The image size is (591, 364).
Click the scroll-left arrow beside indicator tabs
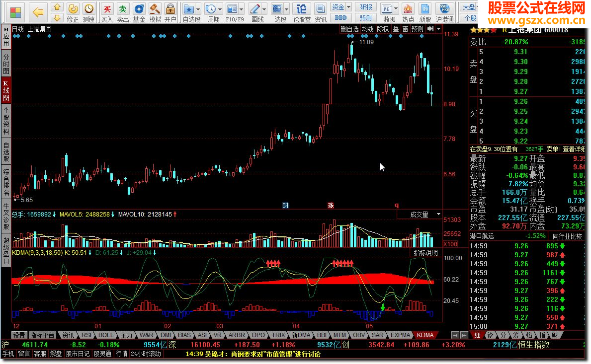tap(455, 335)
